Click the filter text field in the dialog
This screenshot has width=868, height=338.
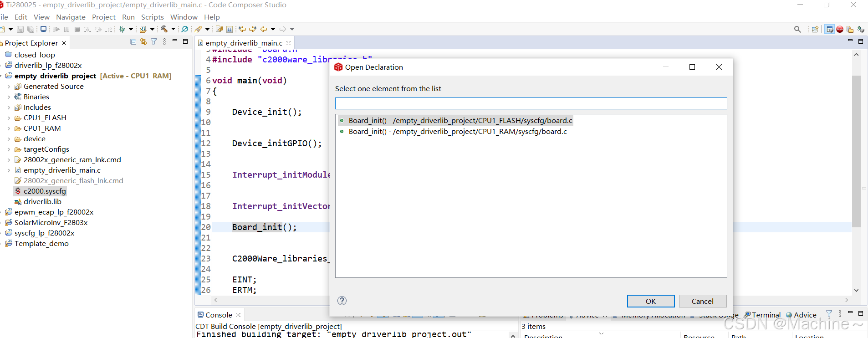click(x=531, y=103)
